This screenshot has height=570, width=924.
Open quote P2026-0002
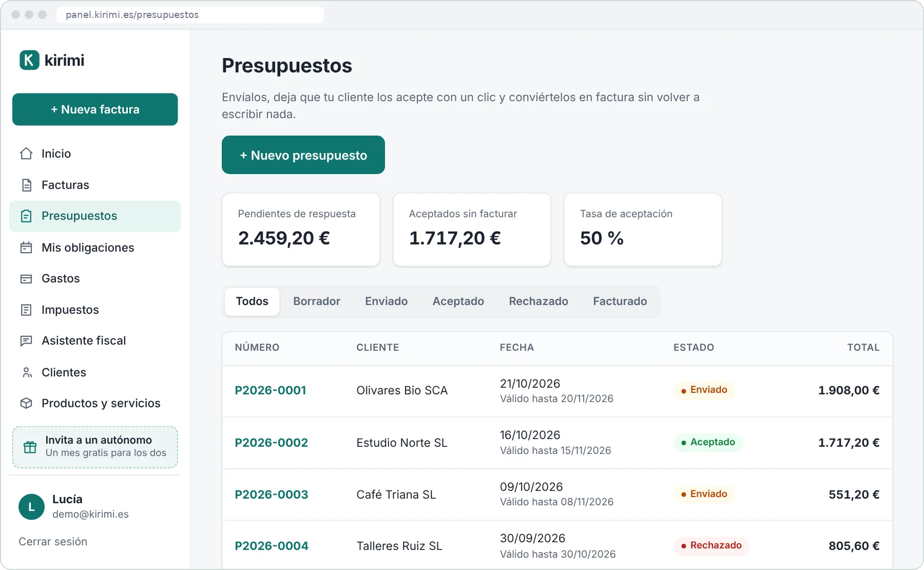click(272, 443)
